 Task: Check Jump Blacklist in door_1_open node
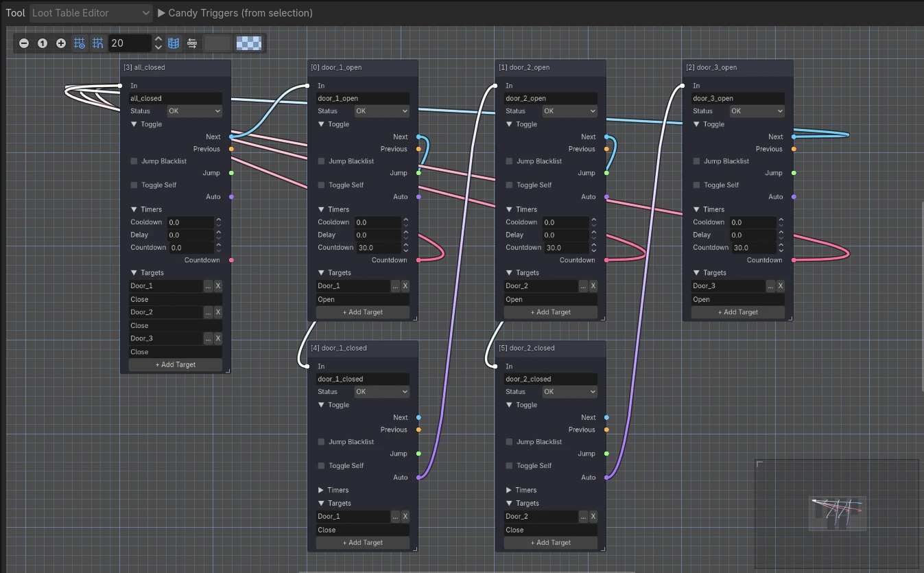pyautogui.click(x=322, y=161)
